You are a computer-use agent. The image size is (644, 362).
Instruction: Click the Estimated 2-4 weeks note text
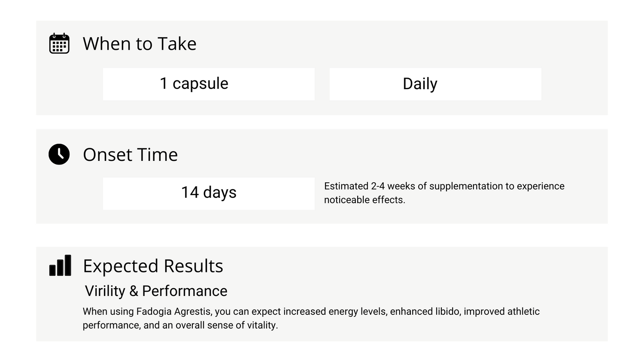444,193
